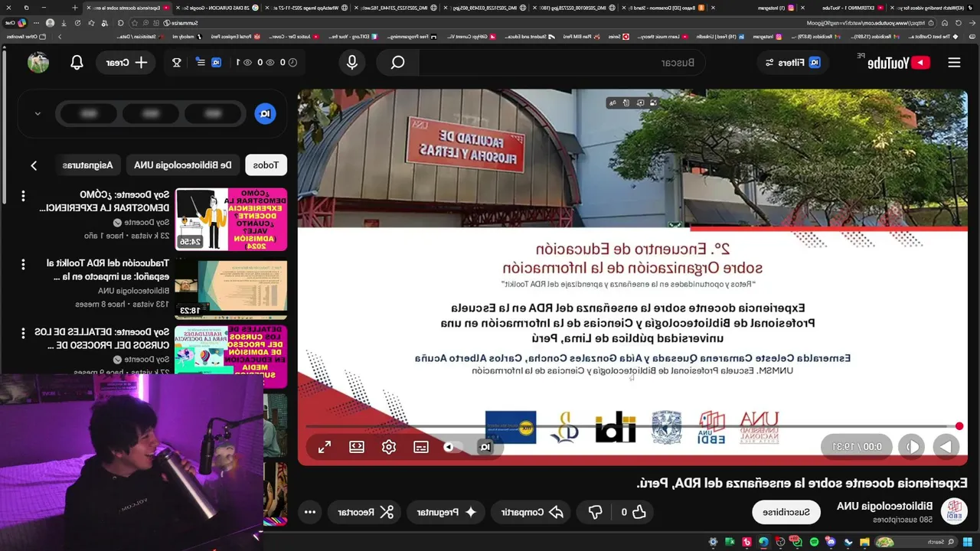Click the Recortar clip button
Screen dimensions: 980x551
366,512
